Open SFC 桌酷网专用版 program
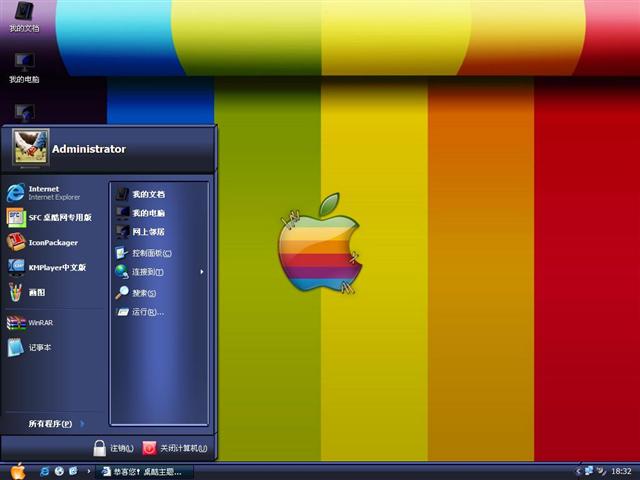The width and height of the screenshot is (640, 480). (x=49, y=218)
